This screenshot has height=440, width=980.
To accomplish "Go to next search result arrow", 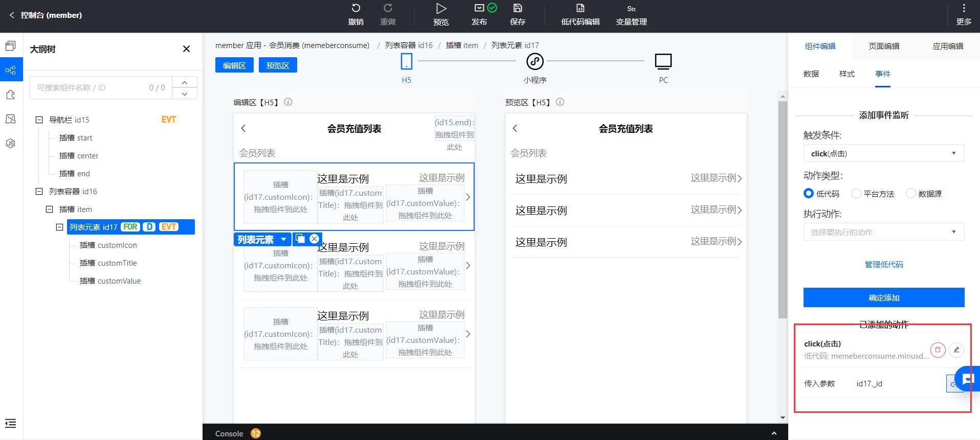I will pyautogui.click(x=185, y=94).
